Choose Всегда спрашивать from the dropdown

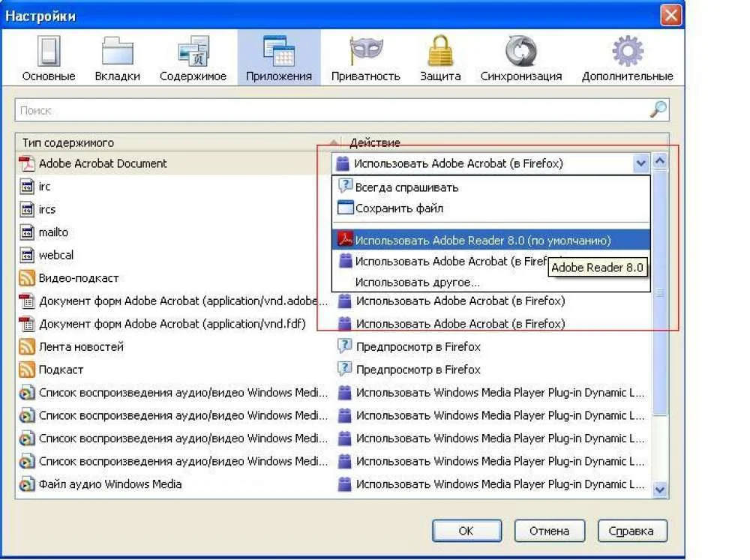(x=491, y=187)
